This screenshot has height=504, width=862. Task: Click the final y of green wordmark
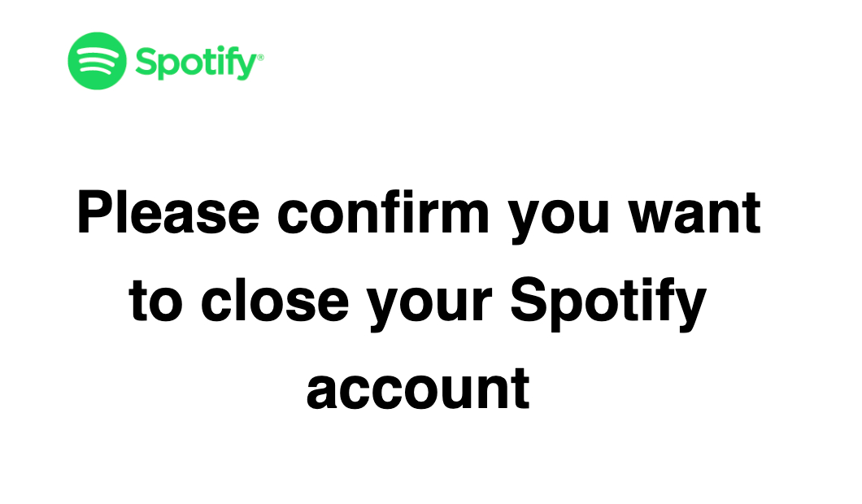(247, 65)
